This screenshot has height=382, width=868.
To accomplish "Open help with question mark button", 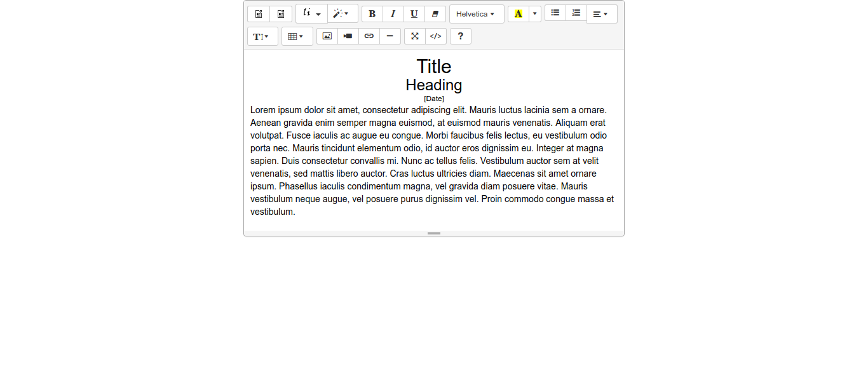I will pos(461,36).
